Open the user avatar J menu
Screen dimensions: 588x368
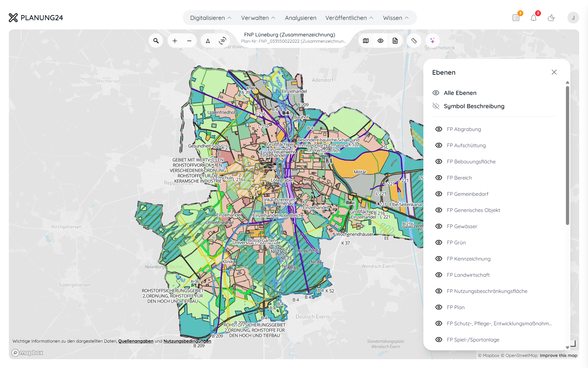coord(573,18)
